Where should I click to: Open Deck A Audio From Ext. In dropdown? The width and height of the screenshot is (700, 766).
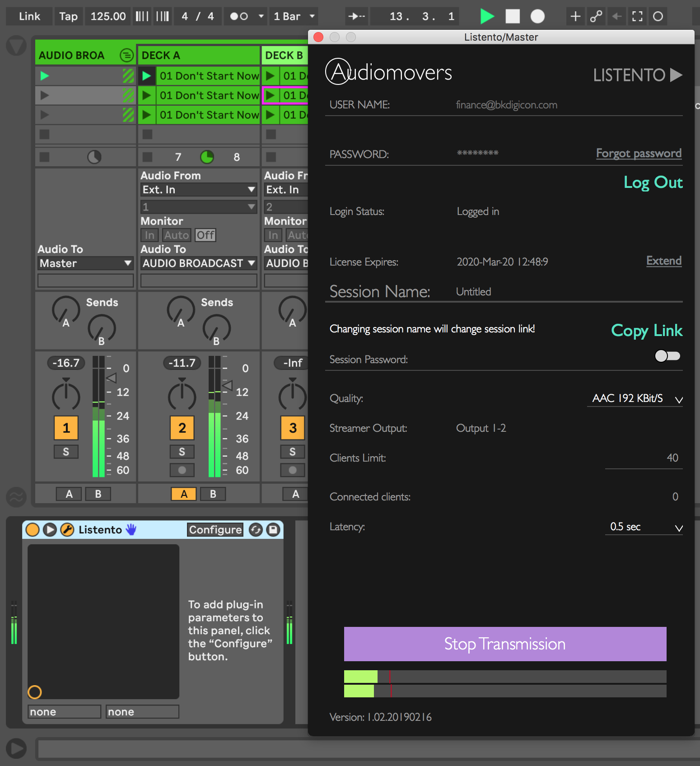pyautogui.click(x=199, y=190)
